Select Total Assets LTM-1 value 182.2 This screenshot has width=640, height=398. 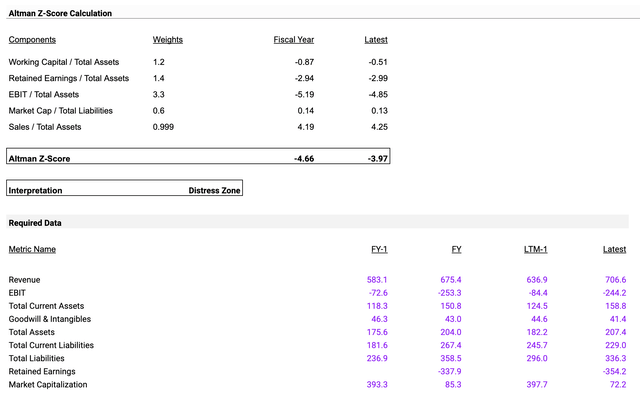(537, 332)
